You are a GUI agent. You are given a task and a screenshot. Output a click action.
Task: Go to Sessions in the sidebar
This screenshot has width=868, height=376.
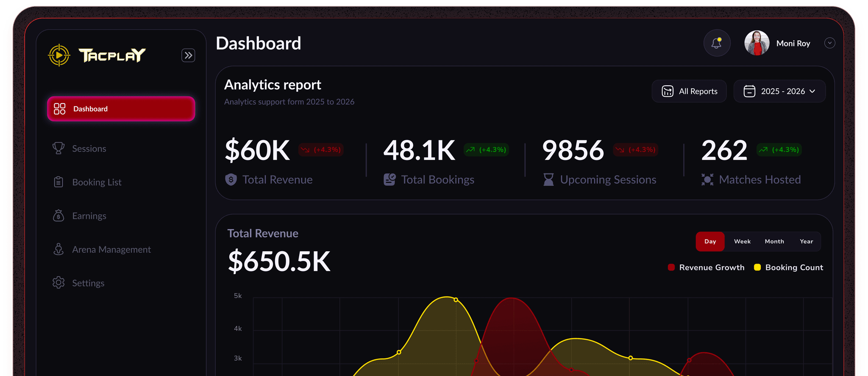tap(89, 149)
